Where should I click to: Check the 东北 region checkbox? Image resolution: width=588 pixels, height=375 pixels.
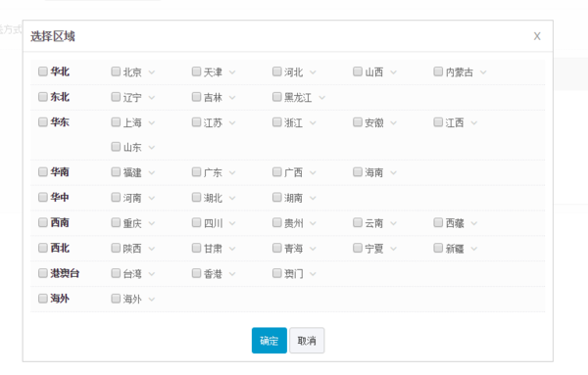point(43,97)
